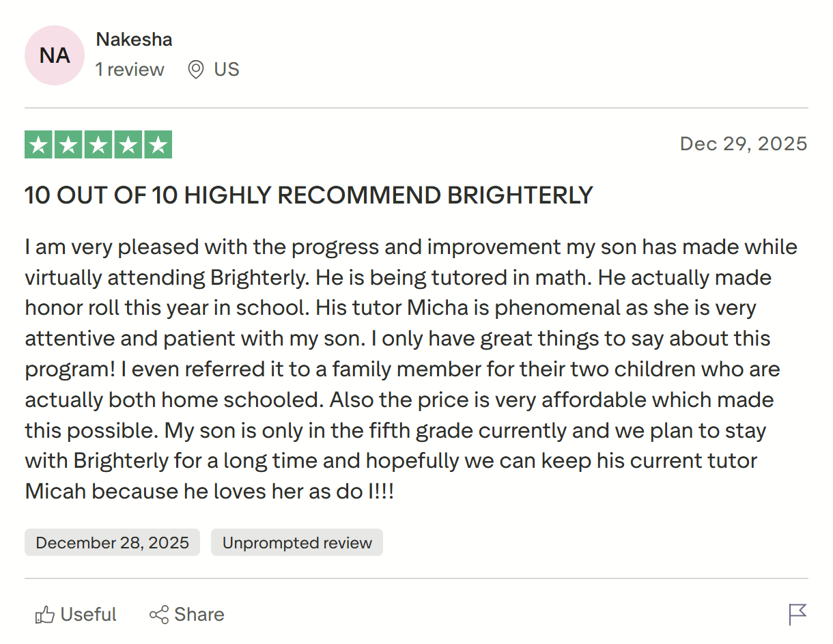Click the Share icon
Screen dimensions: 833x644
pyautogui.click(x=159, y=614)
